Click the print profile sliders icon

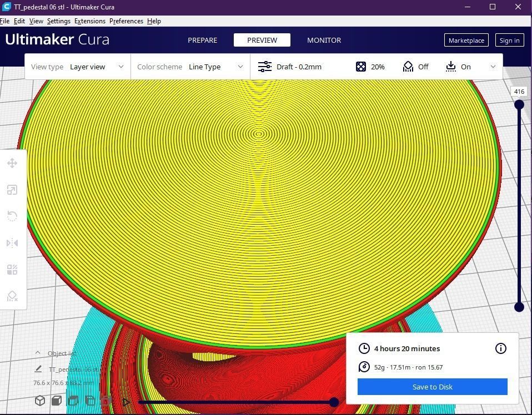[265, 67]
